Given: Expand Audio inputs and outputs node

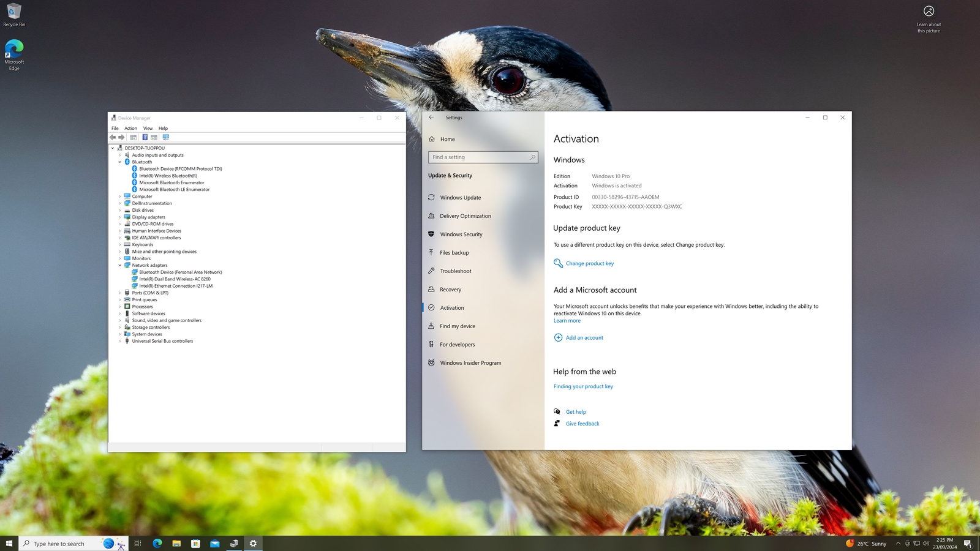Looking at the screenshot, I should 120,155.
